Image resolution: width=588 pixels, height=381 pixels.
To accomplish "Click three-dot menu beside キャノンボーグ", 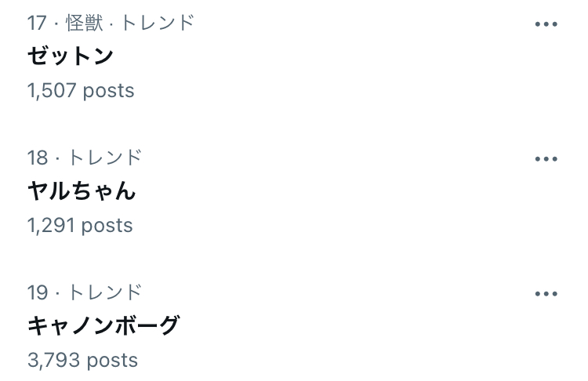I will [546, 294].
